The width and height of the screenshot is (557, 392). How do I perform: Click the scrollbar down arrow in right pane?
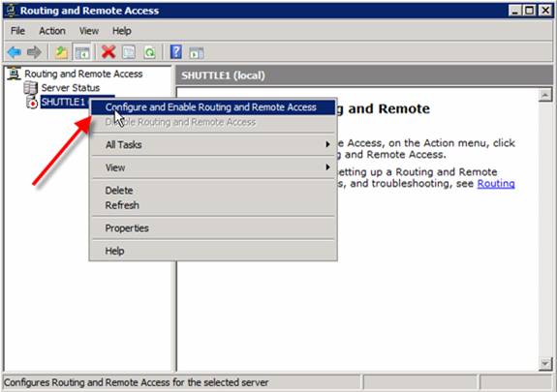click(x=545, y=364)
